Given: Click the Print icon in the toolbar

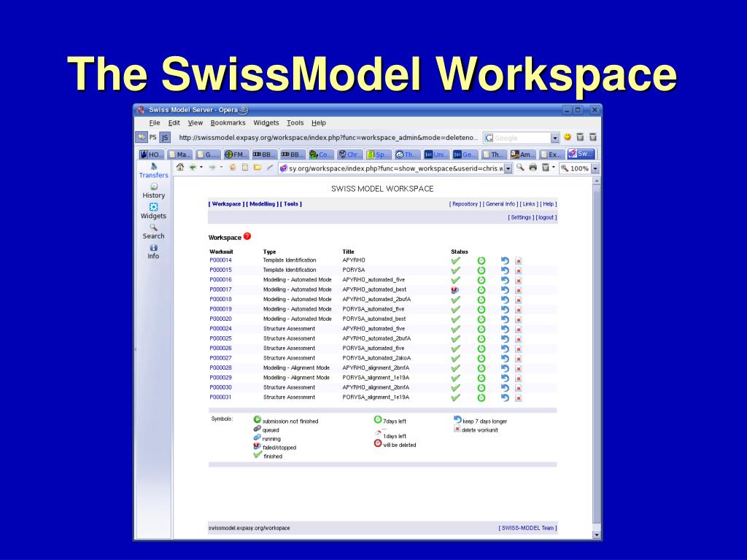Looking at the screenshot, I should point(533,168).
